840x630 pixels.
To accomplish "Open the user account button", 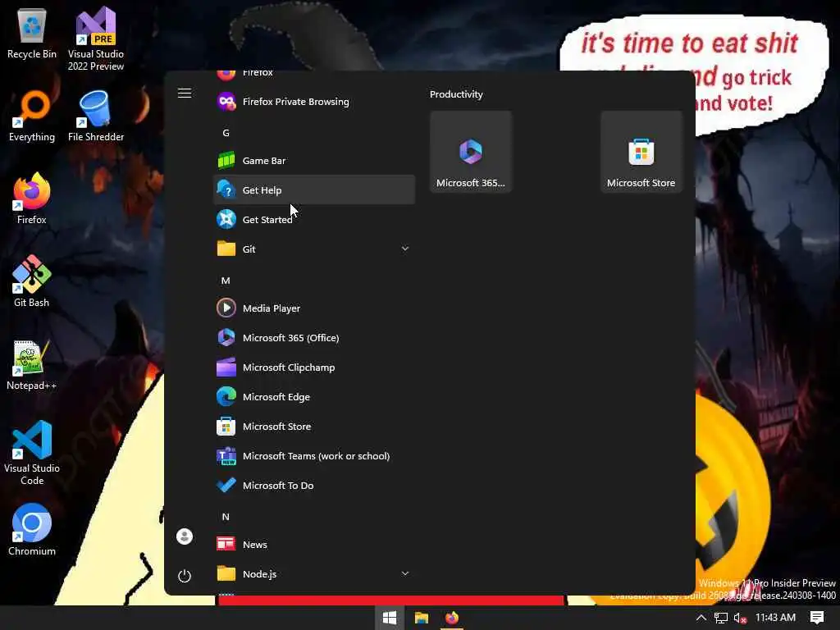I will point(185,536).
